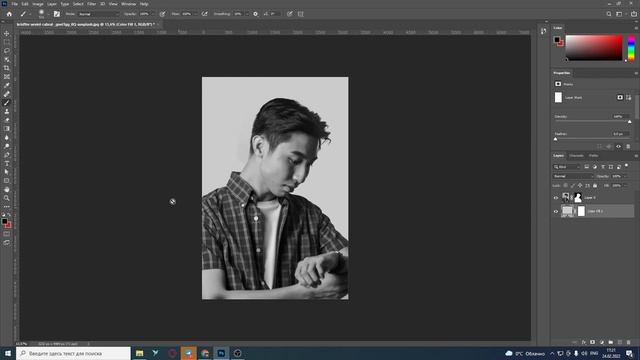
Task: Select the Blur tool
Action: pyautogui.click(x=7, y=137)
